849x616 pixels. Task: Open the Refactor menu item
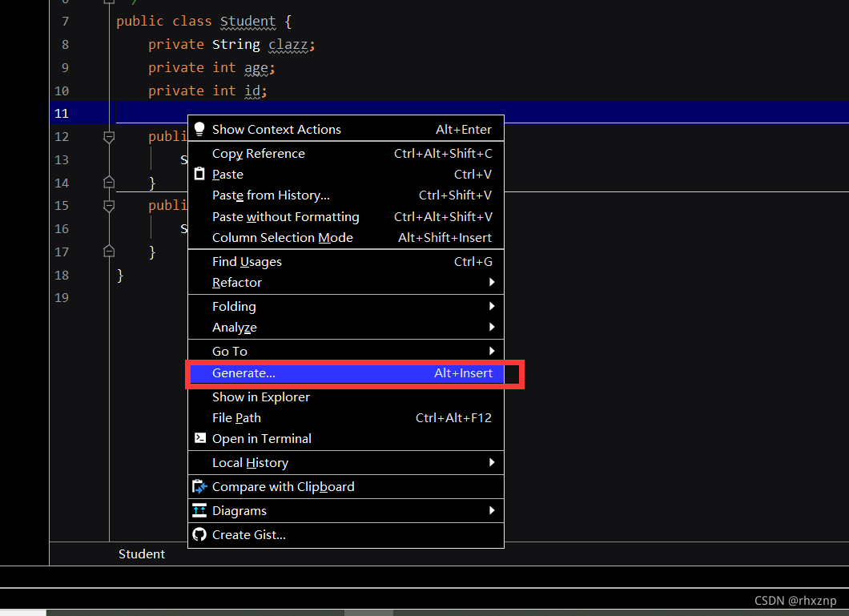tap(346, 283)
